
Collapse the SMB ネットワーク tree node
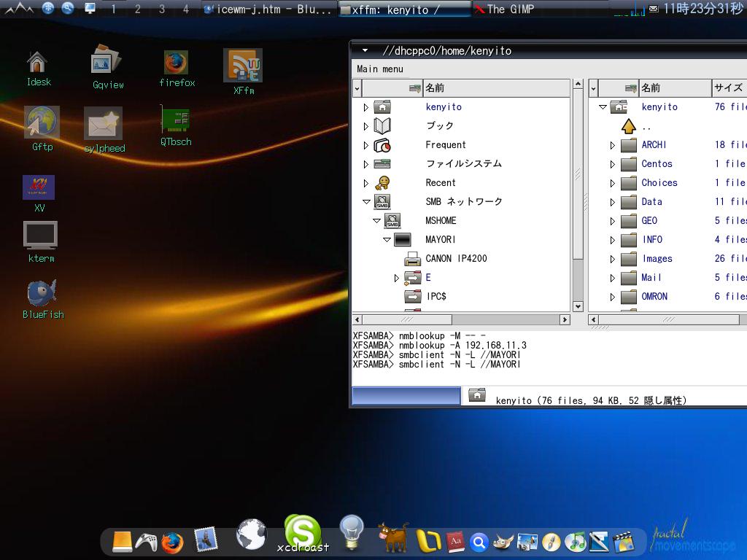[367, 201]
